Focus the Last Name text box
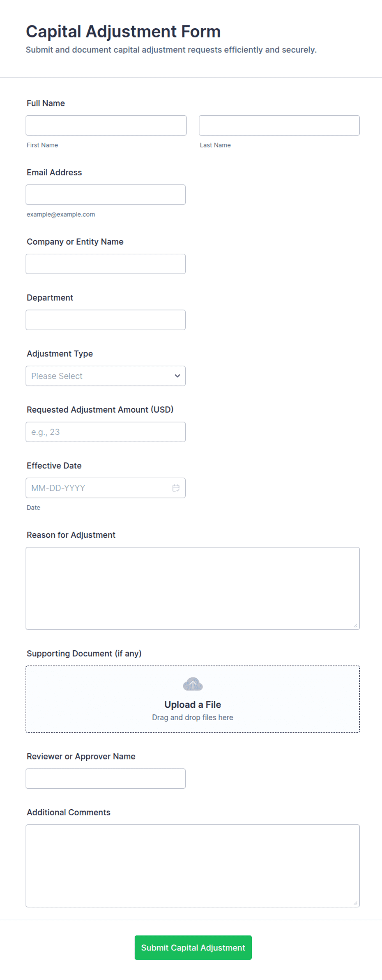 point(279,125)
